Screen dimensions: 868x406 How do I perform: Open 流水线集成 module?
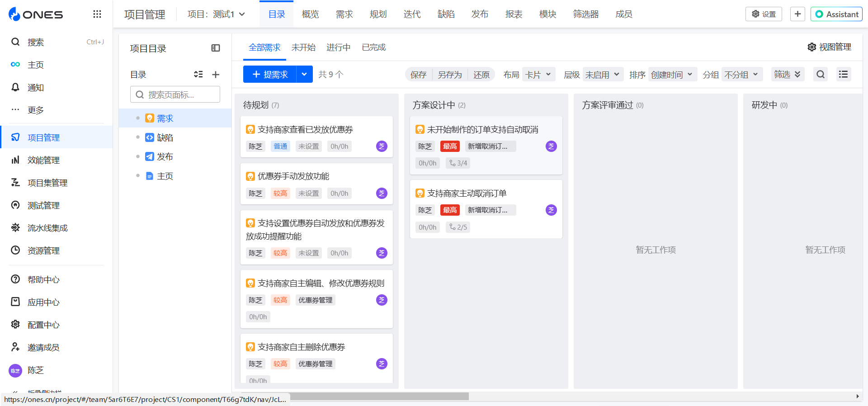pyautogui.click(x=57, y=228)
